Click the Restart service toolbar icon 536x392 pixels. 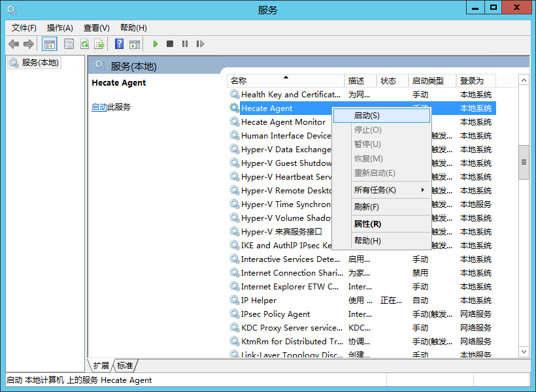coord(200,44)
